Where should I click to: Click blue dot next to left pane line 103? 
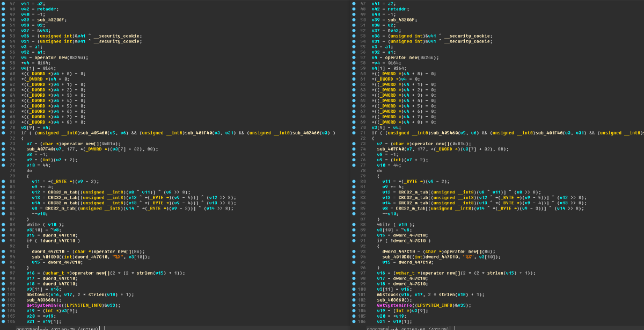[x=4, y=305]
